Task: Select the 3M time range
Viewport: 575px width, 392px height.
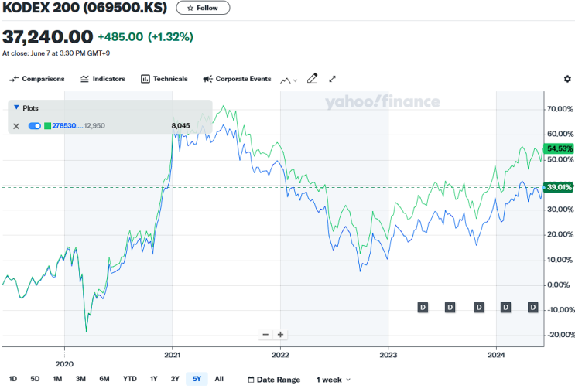Action: (80, 379)
